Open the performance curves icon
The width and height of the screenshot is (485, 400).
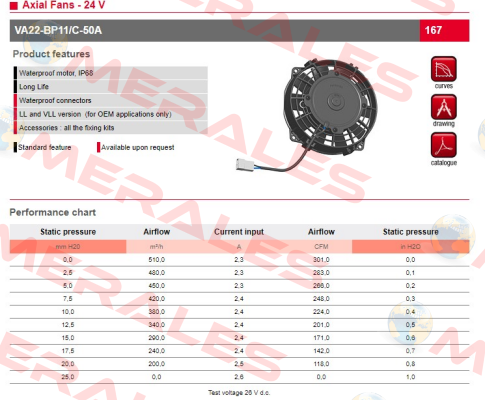444,69
